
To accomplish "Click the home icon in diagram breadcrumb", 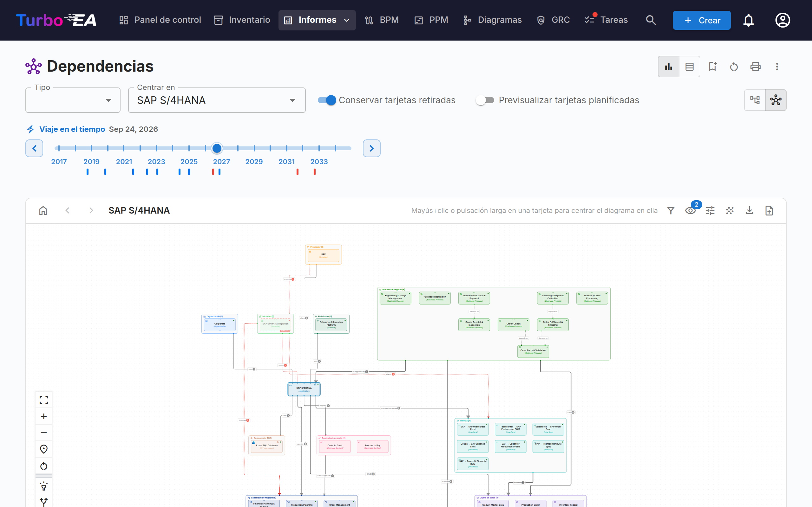I will point(43,211).
